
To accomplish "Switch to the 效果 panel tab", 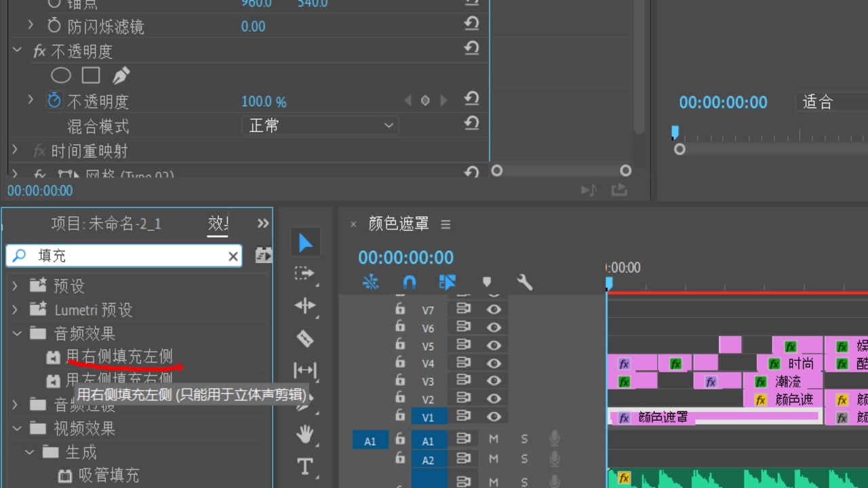I will click(x=218, y=224).
